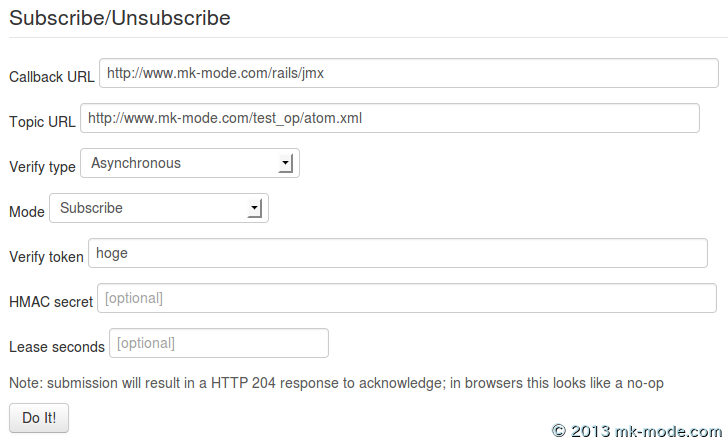Viewport: 728px width, 443px height.
Task: Click the Verify token label
Action: click(x=46, y=257)
